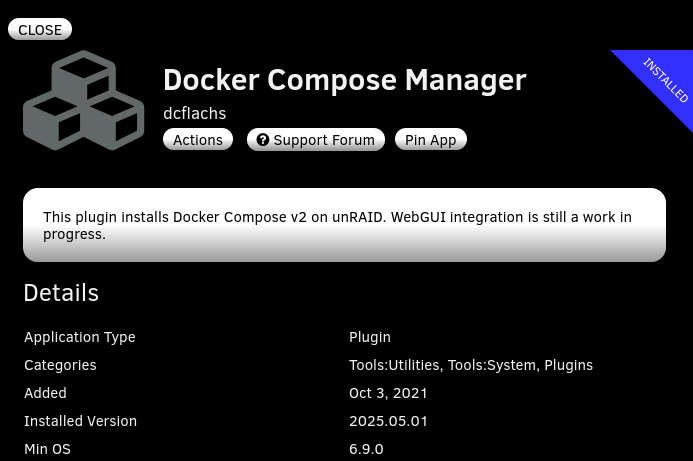Click the Docker Compose Manager title
Viewport: 693px width, 461px height.
(344, 80)
